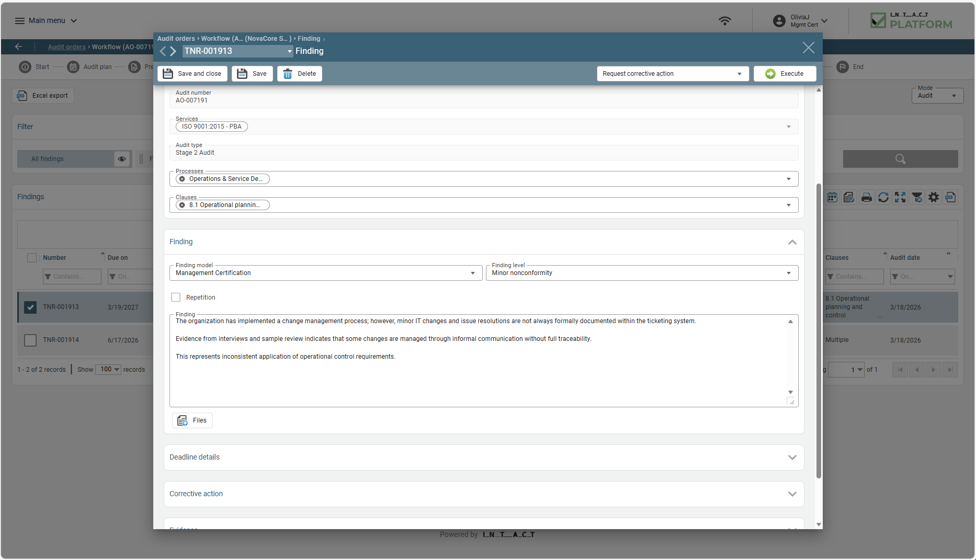Toggle the select-all checkbox in Number header
976x560 pixels.
(32, 258)
